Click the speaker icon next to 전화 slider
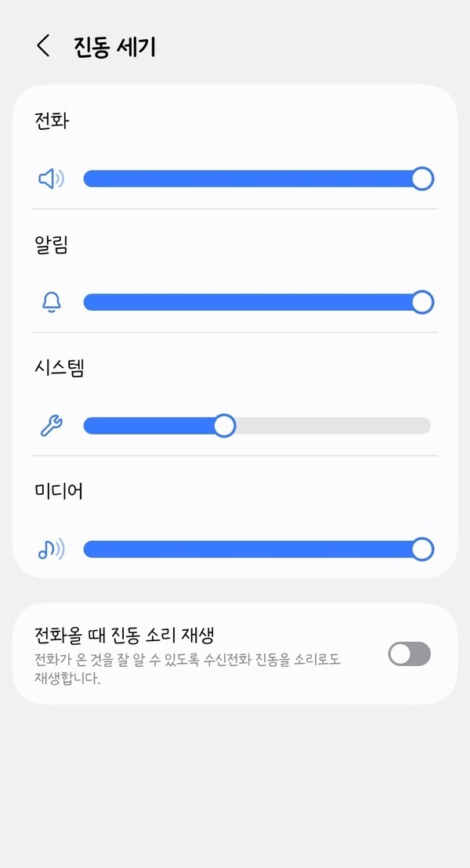The width and height of the screenshot is (470, 868). point(51,178)
